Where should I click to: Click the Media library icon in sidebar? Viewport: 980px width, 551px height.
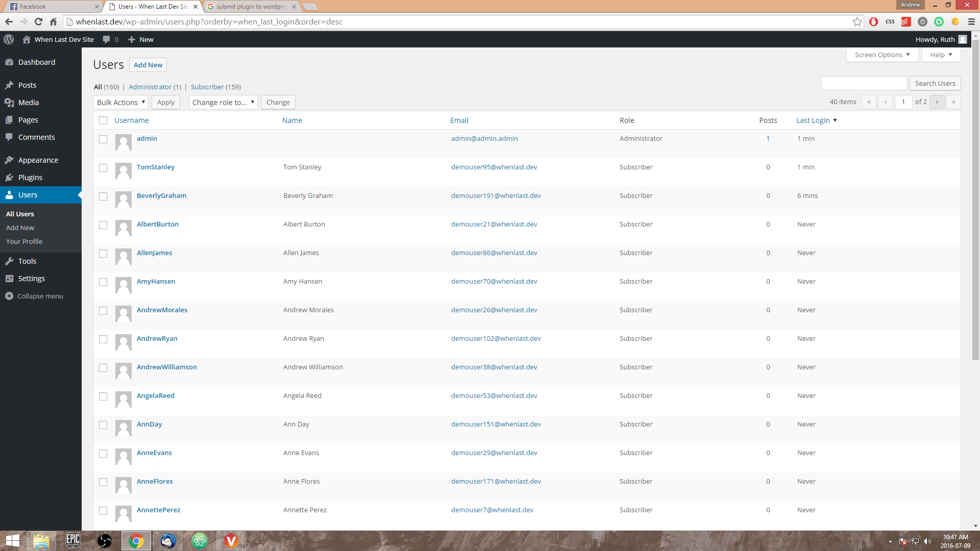coord(9,102)
